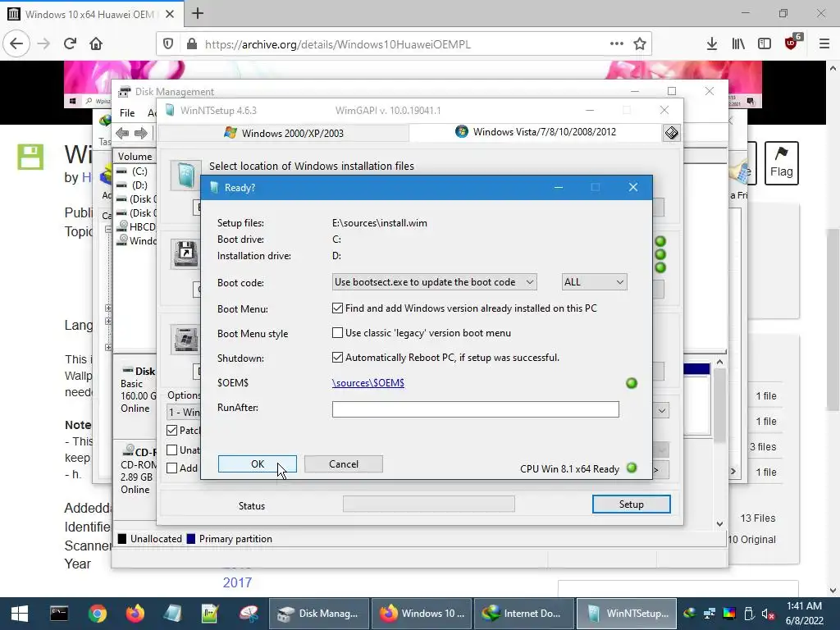Open Snipping tool icon in taskbar

coord(249,614)
